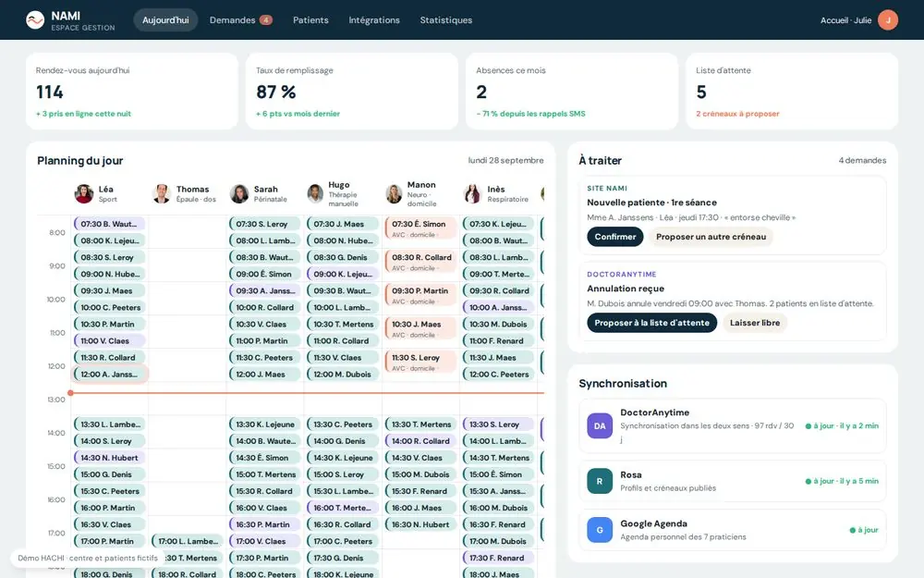Open Julie's orange profile avatar

point(887,20)
